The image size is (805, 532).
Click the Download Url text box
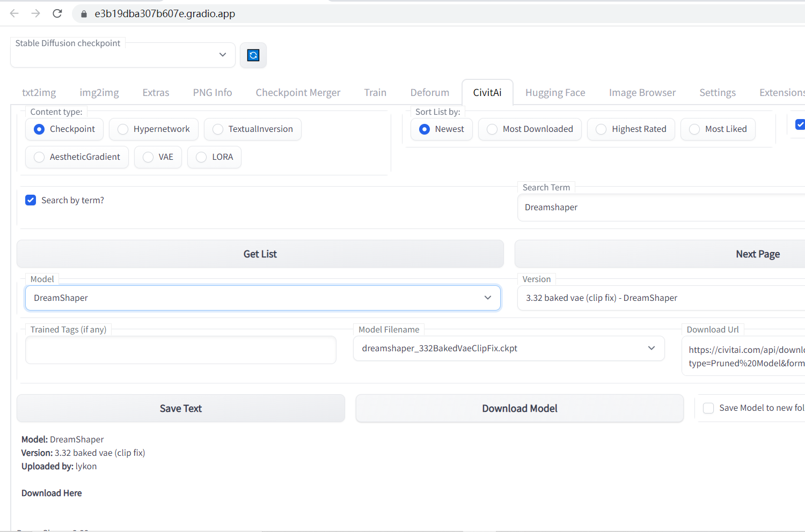click(x=743, y=356)
